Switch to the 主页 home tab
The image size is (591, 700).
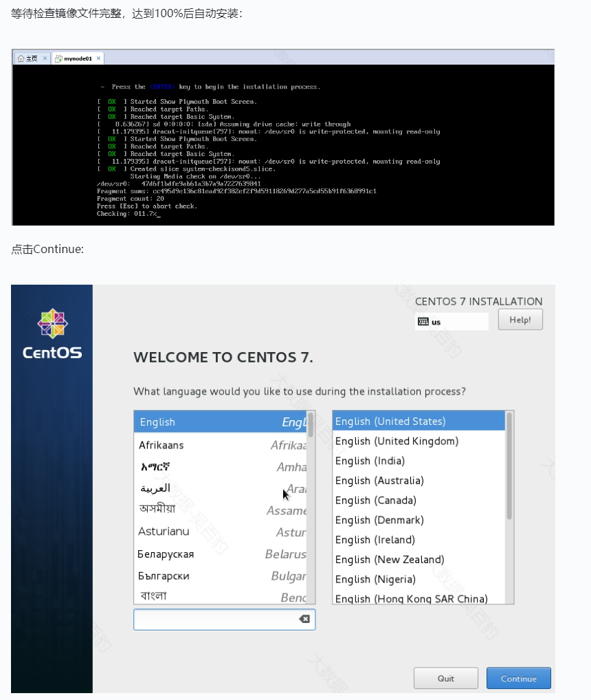32,58
